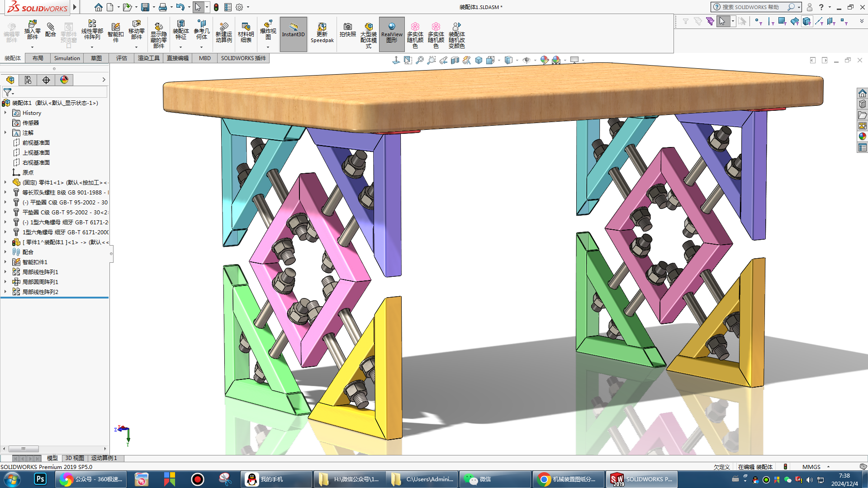Open Bill of Materials (材料明细表)
The height and width of the screenshot is (488, 868).
[246, 33]
